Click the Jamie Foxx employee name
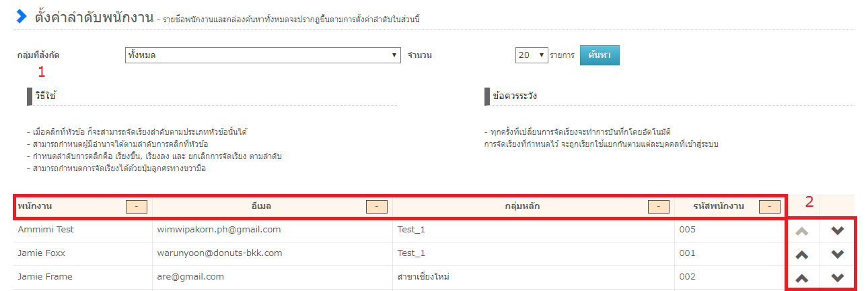 [x=46, y=253]
